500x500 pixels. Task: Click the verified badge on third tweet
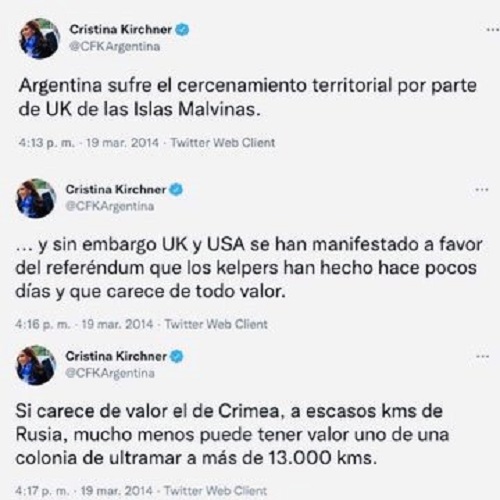point(177,356)
